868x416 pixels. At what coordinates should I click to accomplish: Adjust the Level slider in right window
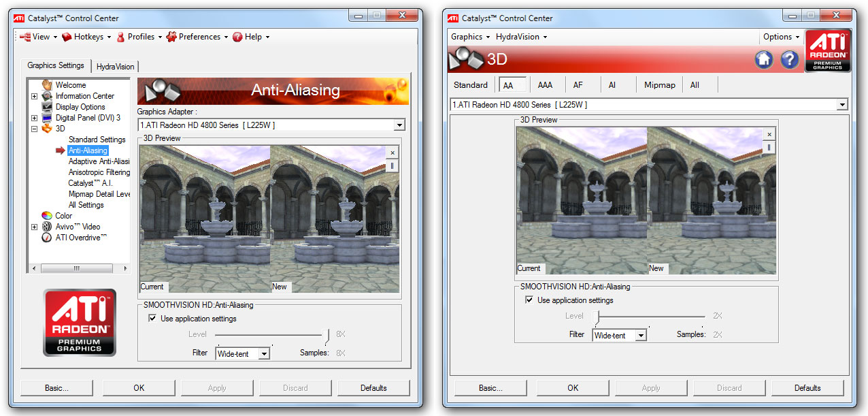pos(597,316)
